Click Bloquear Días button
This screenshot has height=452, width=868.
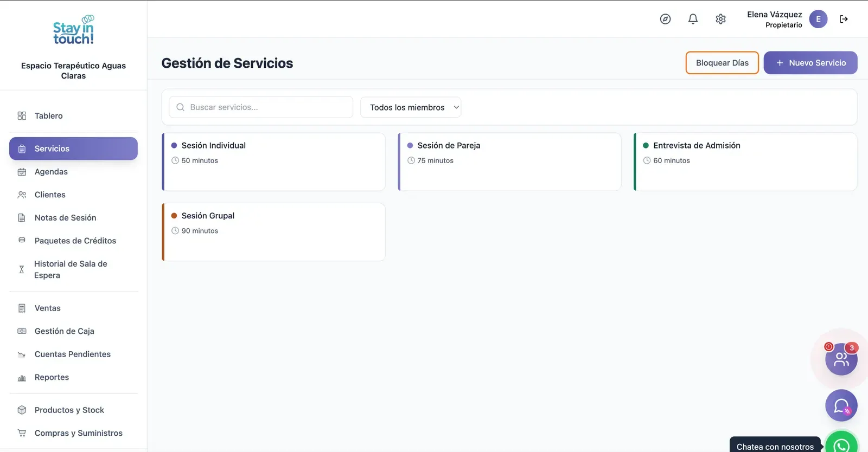coord(722,63)
